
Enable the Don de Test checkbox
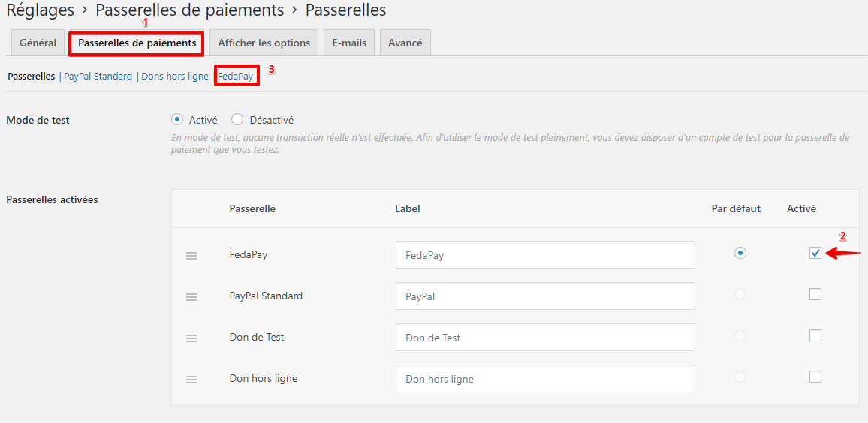click(x=815, y=335)
